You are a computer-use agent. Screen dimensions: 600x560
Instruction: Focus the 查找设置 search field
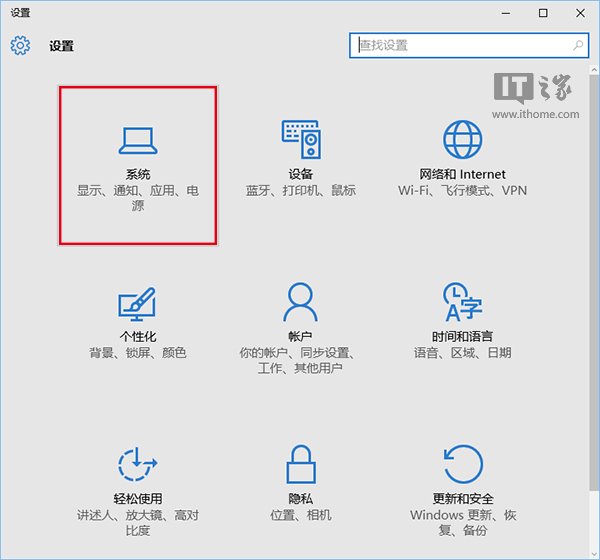coord(460,45)
